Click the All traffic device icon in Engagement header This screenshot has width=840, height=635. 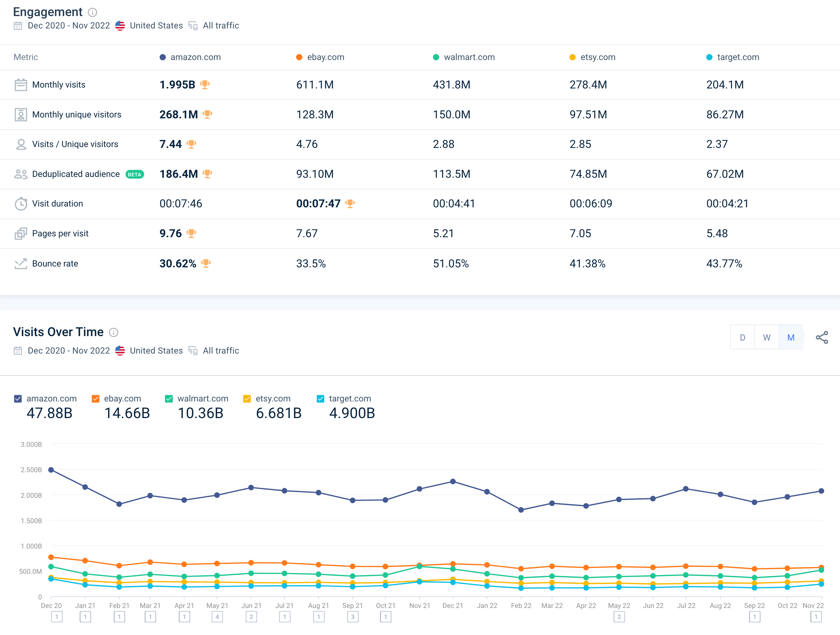tap(193, 26)
